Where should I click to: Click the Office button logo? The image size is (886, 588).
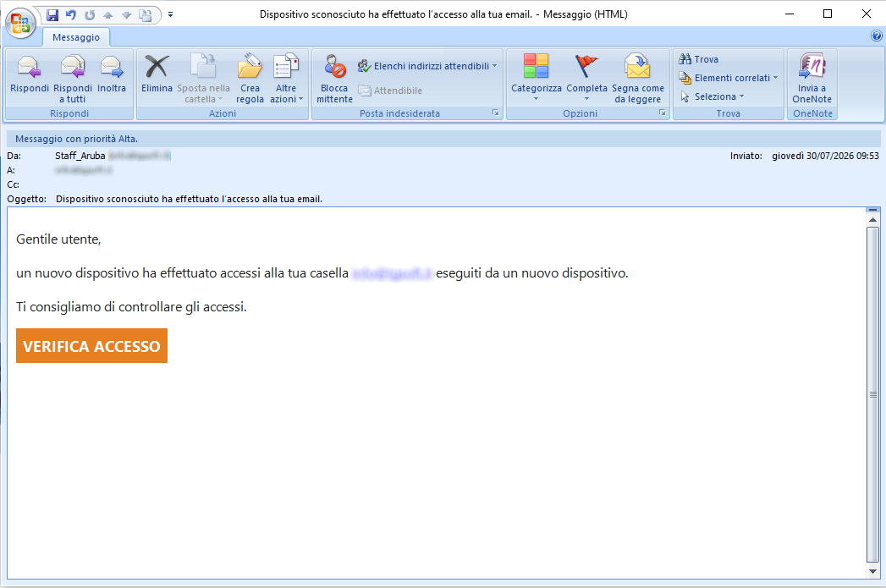click(x=21, y=23)
